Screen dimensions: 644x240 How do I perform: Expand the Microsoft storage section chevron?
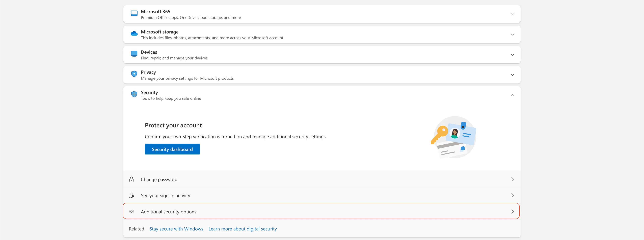pyautogui.click(x=512, y=34)
